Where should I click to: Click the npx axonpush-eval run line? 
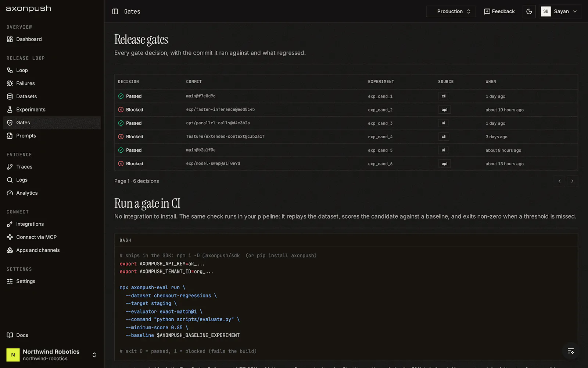[153, 287]
